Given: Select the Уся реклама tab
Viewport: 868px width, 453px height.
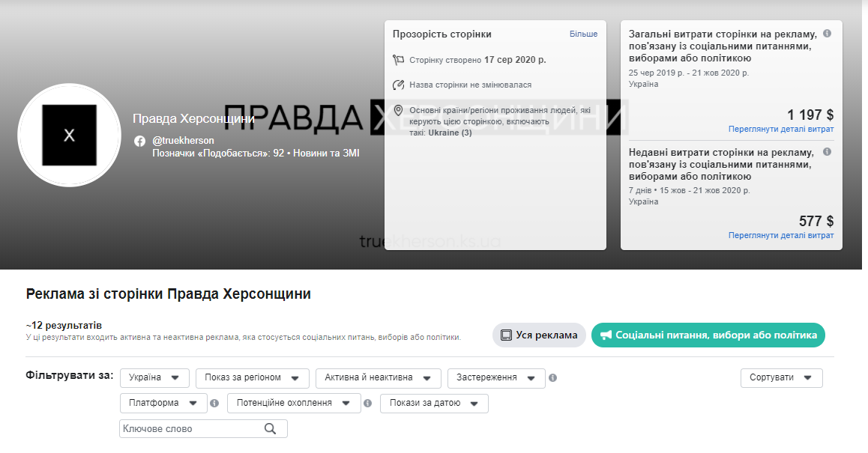Looking at the screenshot, I should [539, 335].
